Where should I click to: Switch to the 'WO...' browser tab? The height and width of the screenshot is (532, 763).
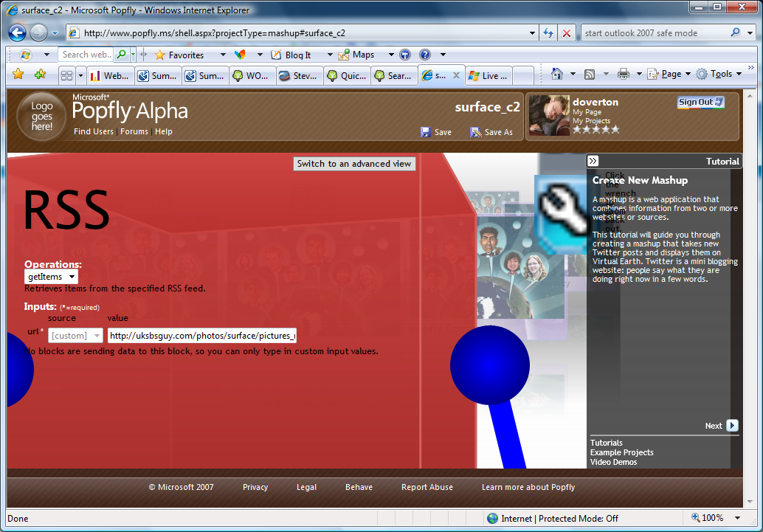252,76
